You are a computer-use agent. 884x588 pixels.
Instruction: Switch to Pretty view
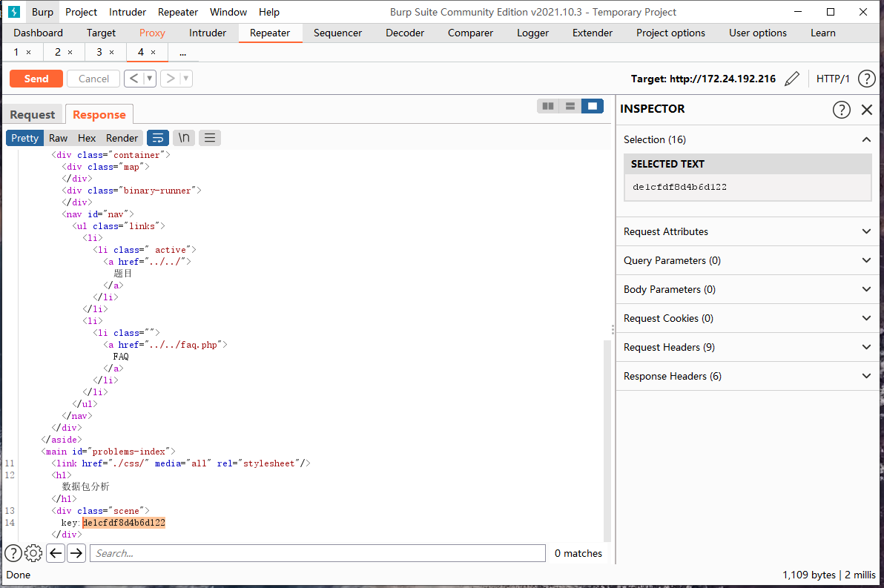coord(24,138)
